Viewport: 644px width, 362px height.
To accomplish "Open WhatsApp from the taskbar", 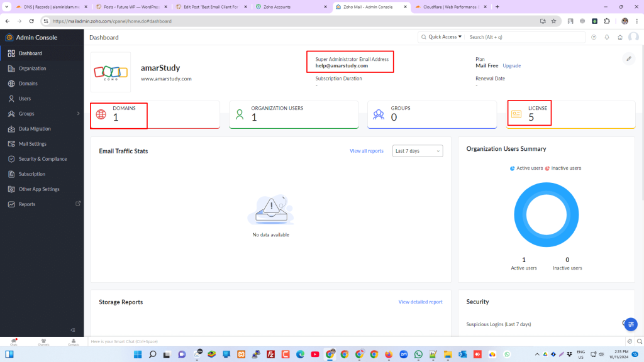I will coord(418,354).
